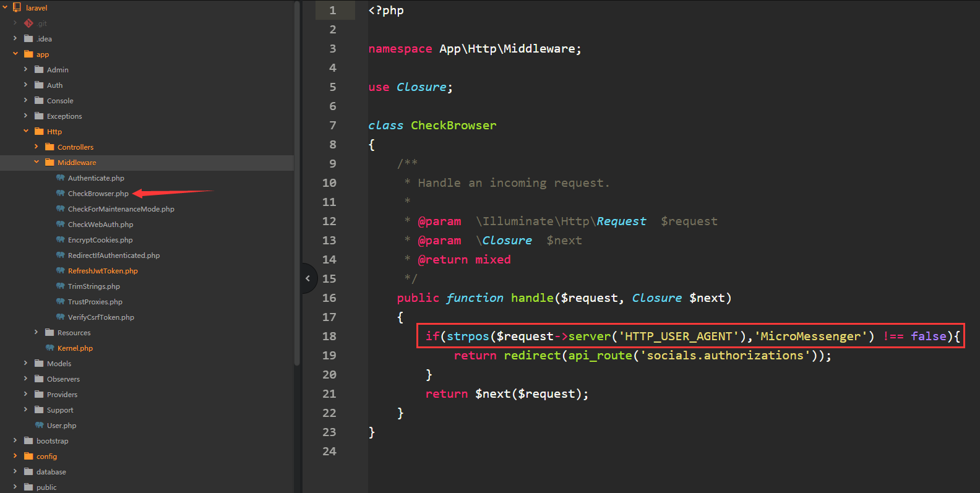The height and width of the screenshot is (493, 980).
Task: Expand the Controllers folder arrow
Action: (x=37, y=147)
